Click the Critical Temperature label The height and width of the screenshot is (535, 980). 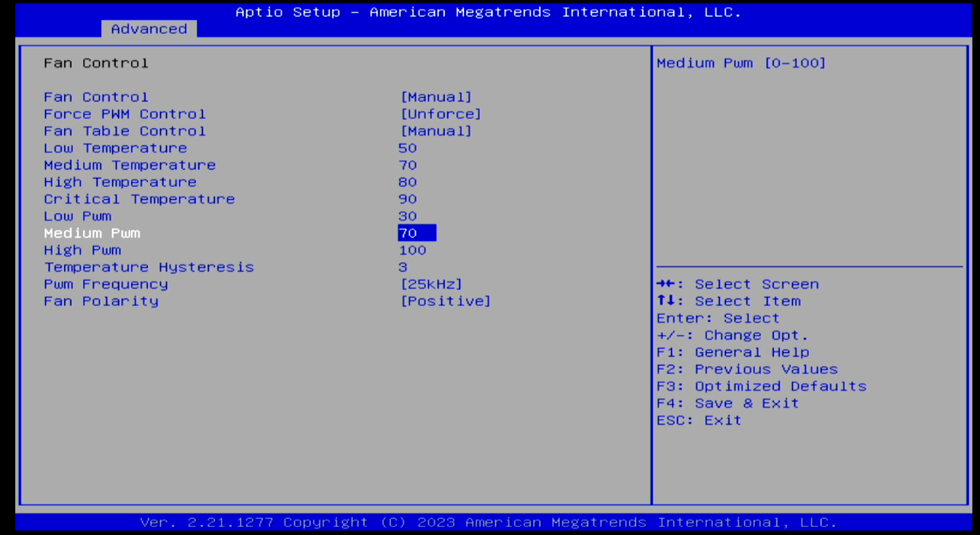[x=139, y=199]
